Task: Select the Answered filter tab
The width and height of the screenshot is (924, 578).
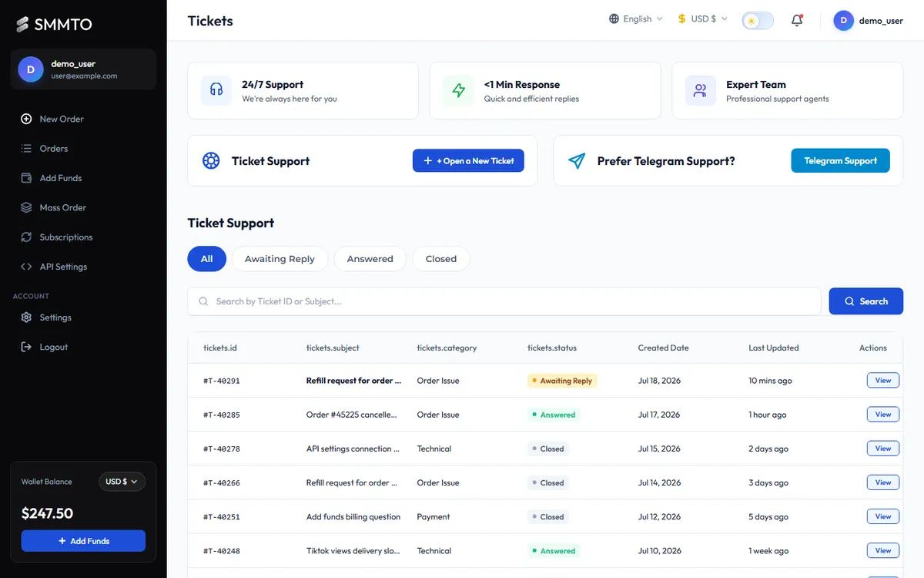Action: (x=370, y=259)
